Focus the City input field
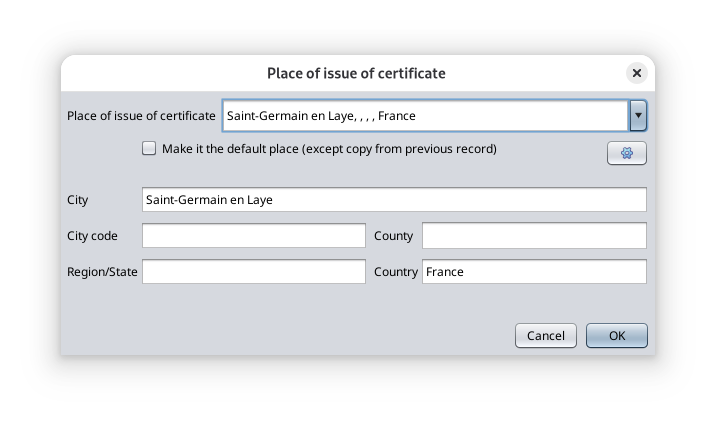 [394, 200]
